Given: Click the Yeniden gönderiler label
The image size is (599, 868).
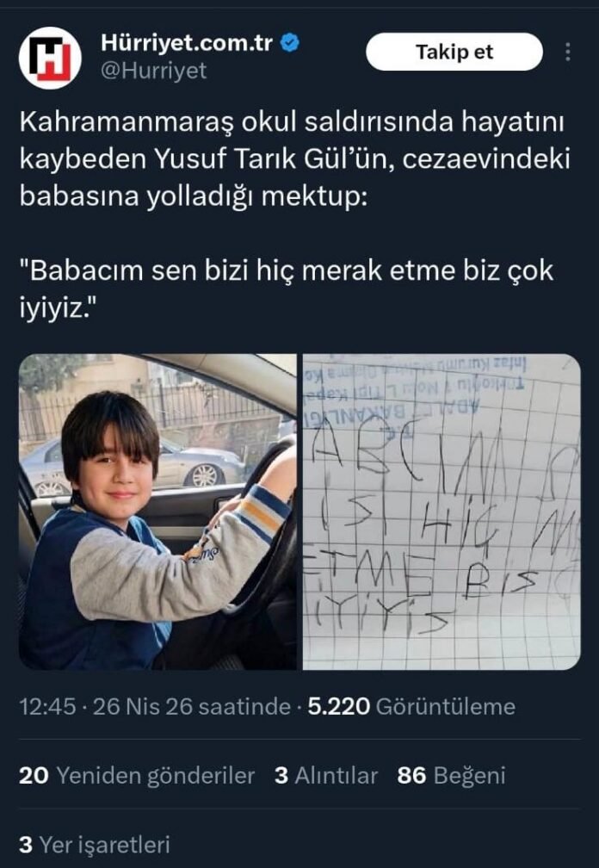Looking at the screenshot, I should click(x=156, y=776).
